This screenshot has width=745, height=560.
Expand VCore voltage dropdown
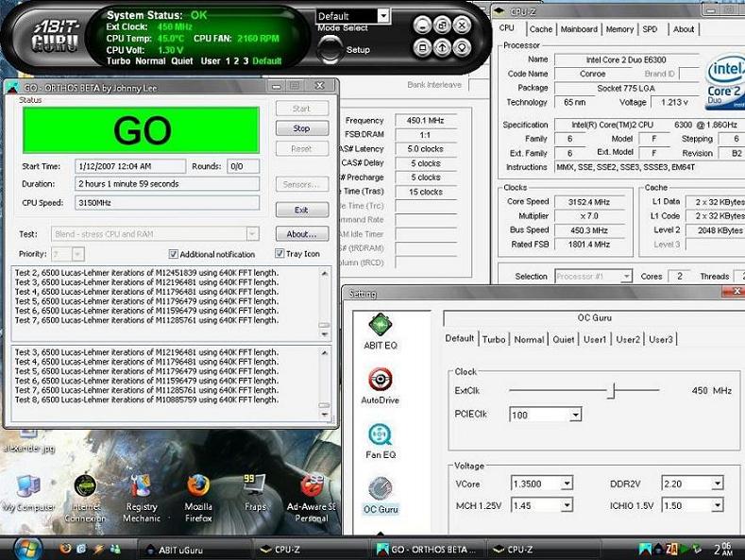[567, 484]
